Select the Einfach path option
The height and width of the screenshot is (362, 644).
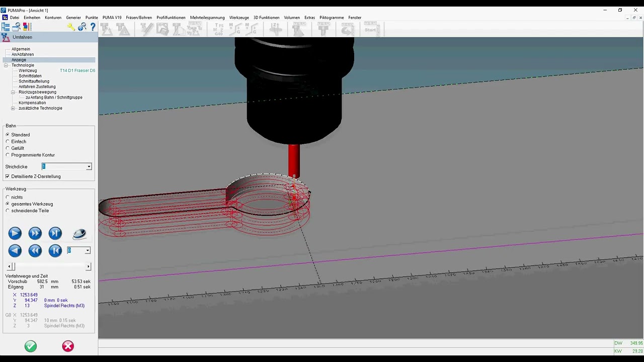point(8,142)
